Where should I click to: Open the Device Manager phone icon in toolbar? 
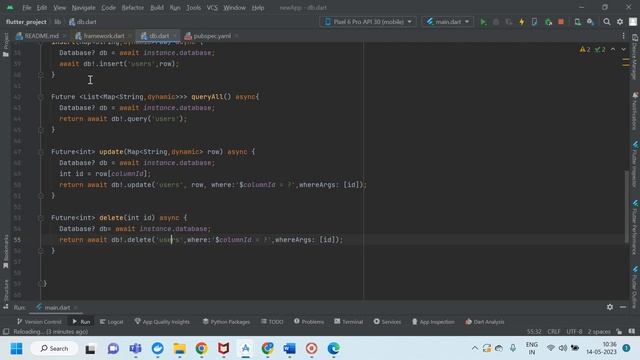tap(577, 22)
